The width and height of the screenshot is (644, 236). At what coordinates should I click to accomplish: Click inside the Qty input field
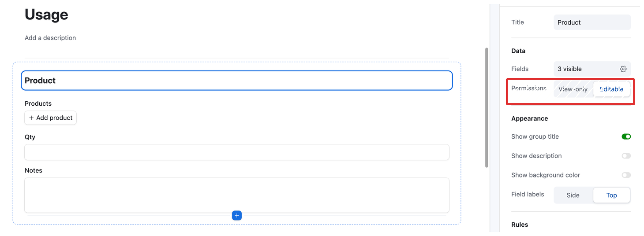pos(236,152)
